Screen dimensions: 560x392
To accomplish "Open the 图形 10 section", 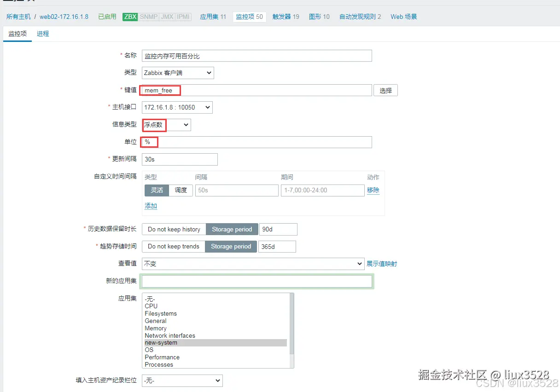I will 319,17.
